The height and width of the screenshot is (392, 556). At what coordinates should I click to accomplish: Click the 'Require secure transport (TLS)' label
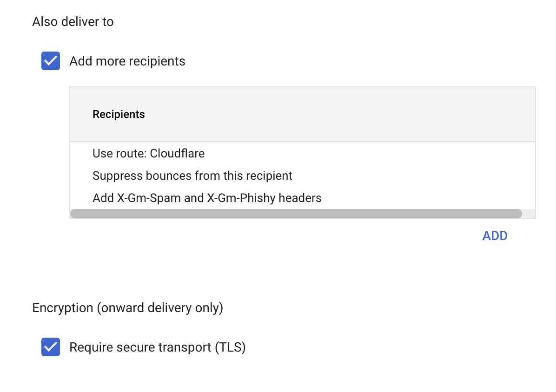click(x=157, y=347)
